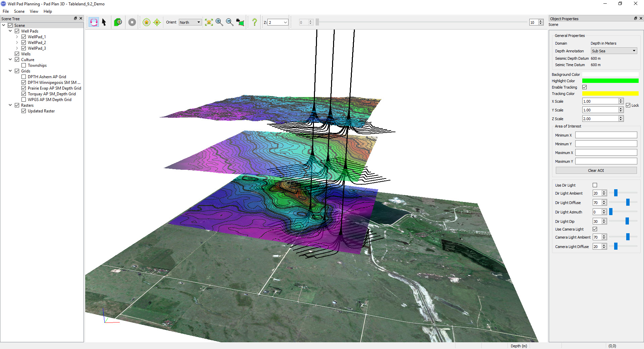Viewport: 644px width, 349px height.
Task: Select the rotate view tool
Action: [94, 22]
